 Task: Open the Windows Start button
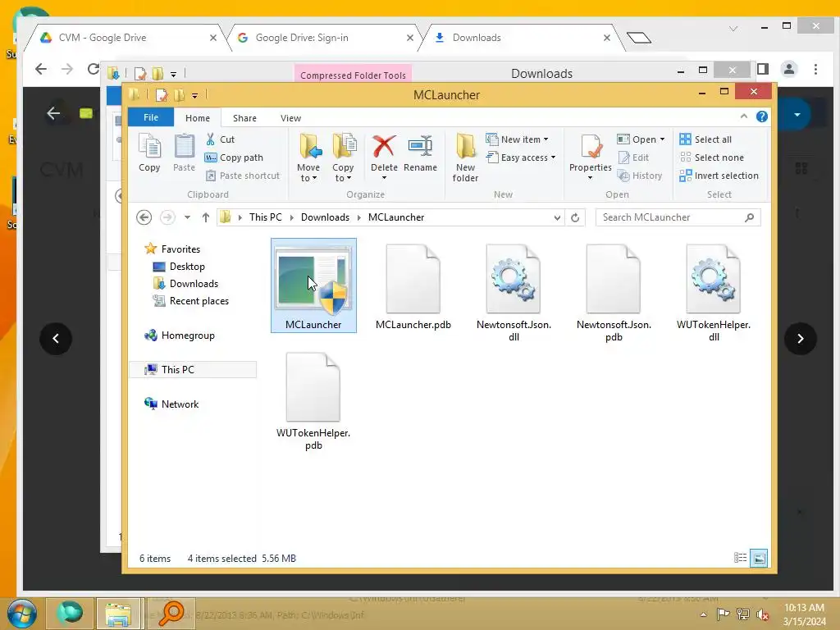point(21,614)
